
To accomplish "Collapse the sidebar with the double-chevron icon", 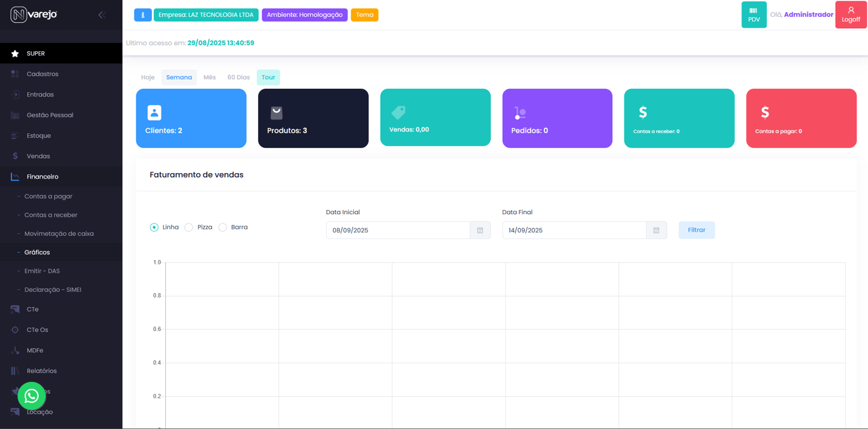I will click(x=101, y=14).
